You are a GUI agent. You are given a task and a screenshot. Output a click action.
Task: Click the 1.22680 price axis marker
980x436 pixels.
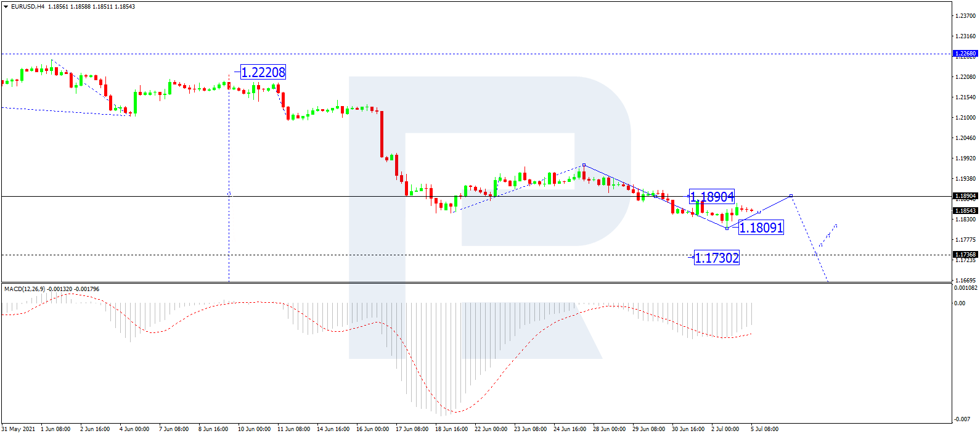pyautogui.click(x=965, y=54)
